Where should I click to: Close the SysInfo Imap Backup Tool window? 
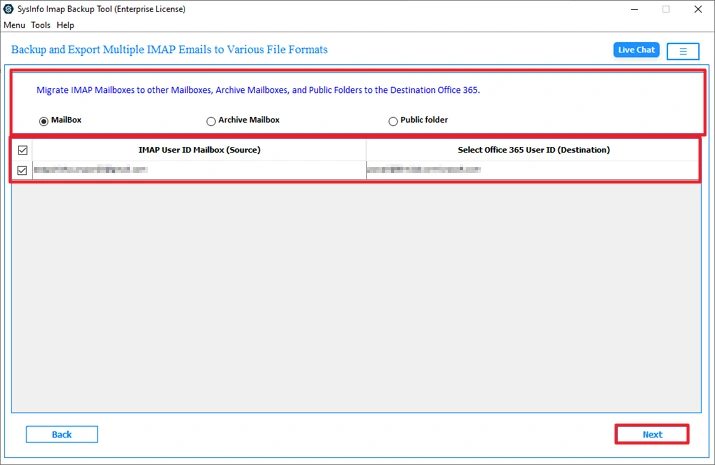[x=698, y=9]
